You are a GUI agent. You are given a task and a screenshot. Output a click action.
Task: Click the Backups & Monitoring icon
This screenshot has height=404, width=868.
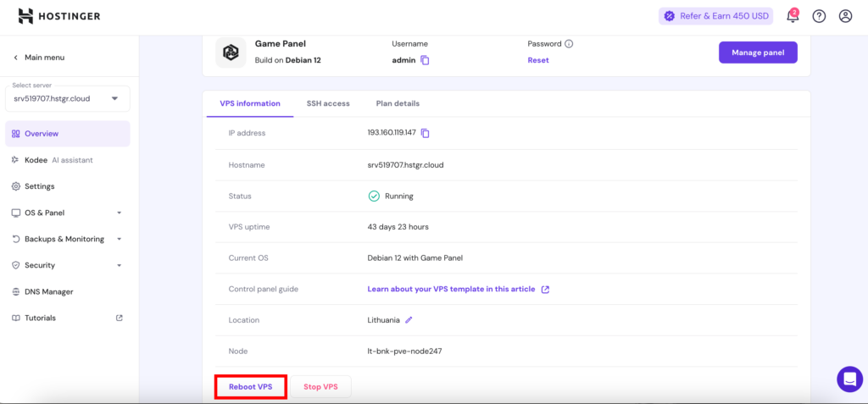click(x=15, y=239)
